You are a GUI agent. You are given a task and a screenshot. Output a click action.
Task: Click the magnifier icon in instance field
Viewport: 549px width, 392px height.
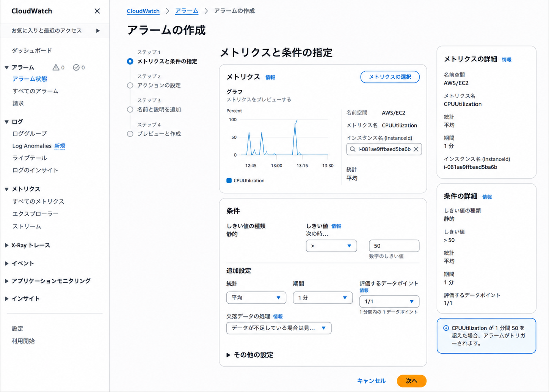[353, 149]
